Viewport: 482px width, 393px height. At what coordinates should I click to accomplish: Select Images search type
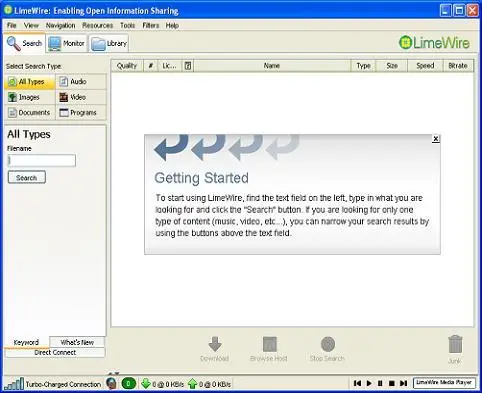[29, 97]
